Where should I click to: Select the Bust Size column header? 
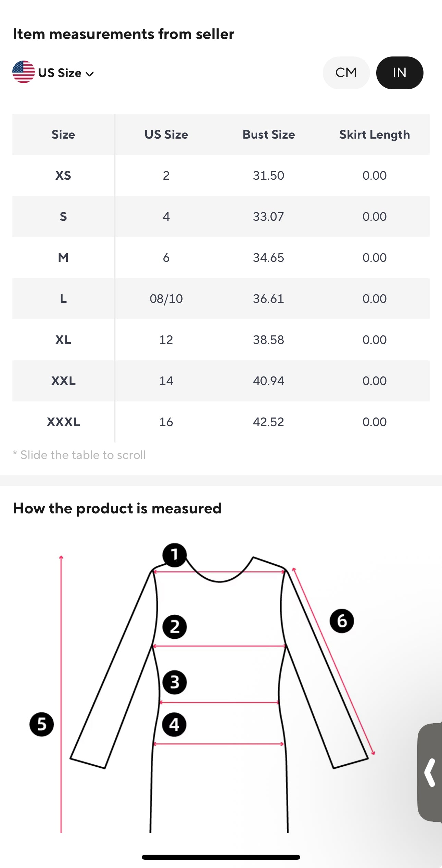coord(269,135)
